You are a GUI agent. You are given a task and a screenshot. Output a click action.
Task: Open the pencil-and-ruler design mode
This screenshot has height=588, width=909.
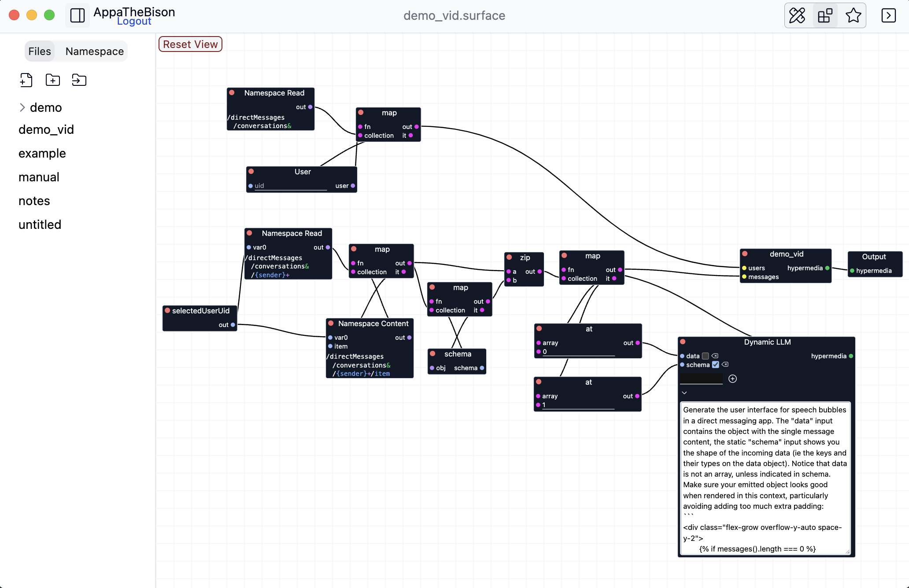[x=797, y=15]
